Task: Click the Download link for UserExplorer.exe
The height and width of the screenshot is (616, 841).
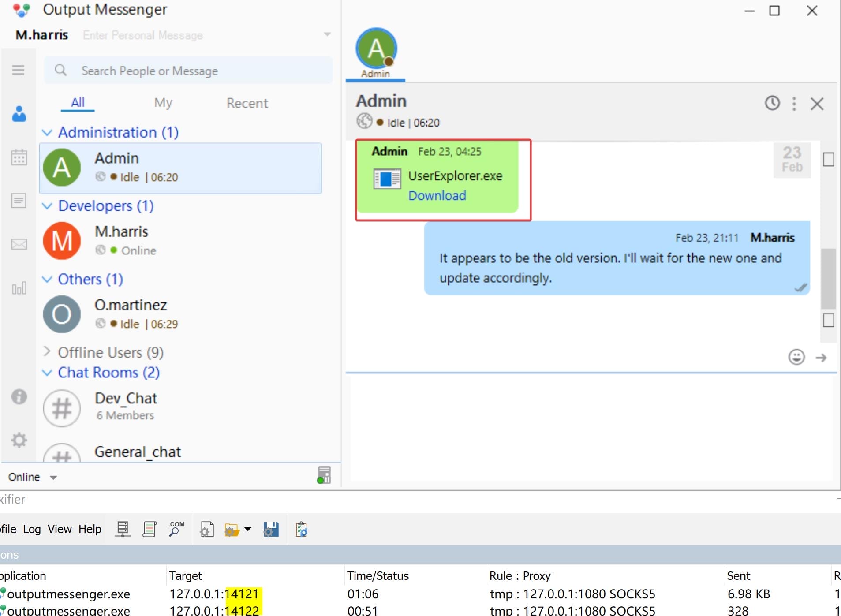Action: [x=437, y=195]
